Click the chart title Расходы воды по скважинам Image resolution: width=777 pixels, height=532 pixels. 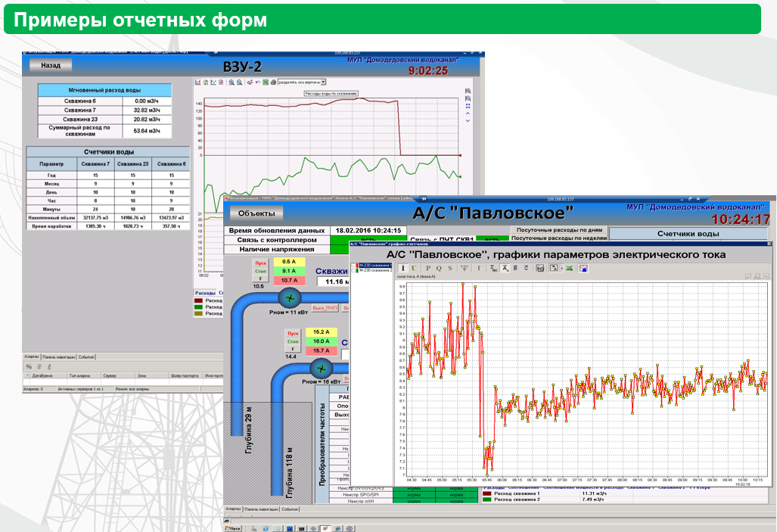click(x=331, y=93)
